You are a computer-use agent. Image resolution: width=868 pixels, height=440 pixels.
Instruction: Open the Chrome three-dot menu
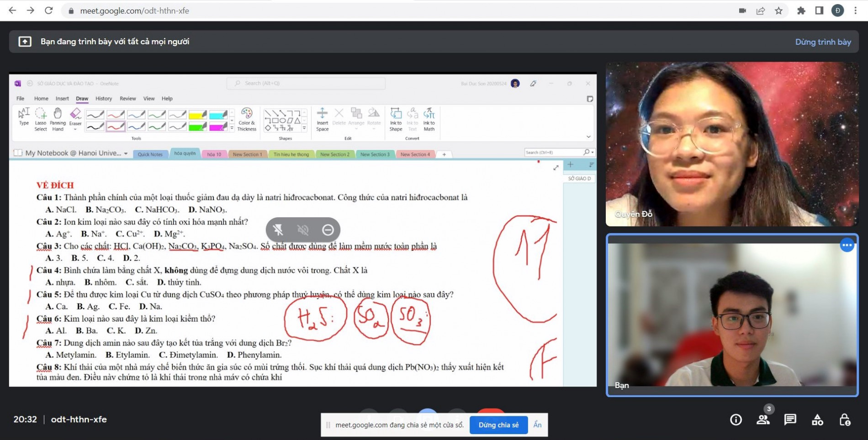click(855, 10)
